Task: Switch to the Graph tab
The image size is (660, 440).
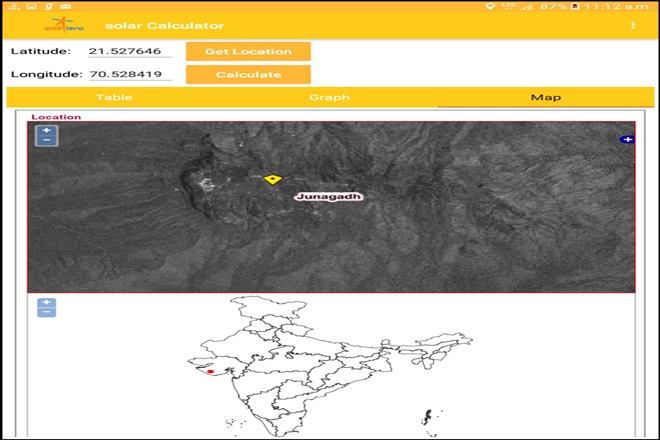Action: coord(329,97)
